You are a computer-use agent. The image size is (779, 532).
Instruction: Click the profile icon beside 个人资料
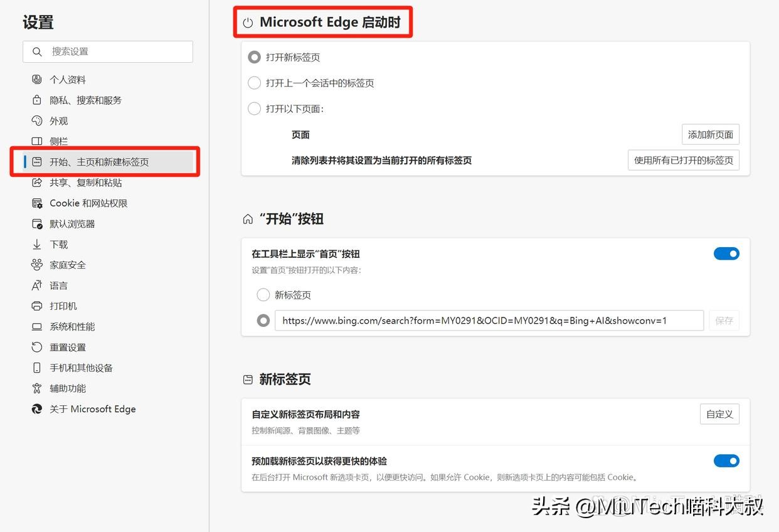[37, 80]
